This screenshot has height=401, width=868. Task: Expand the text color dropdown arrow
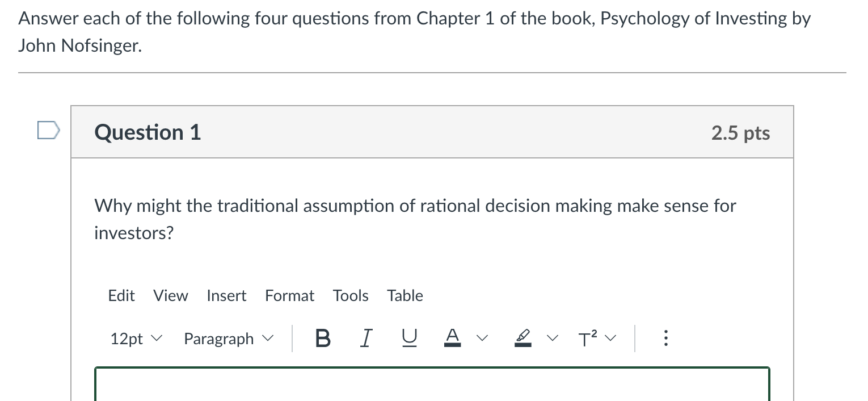pyautogui.click(x=482, y=338)
